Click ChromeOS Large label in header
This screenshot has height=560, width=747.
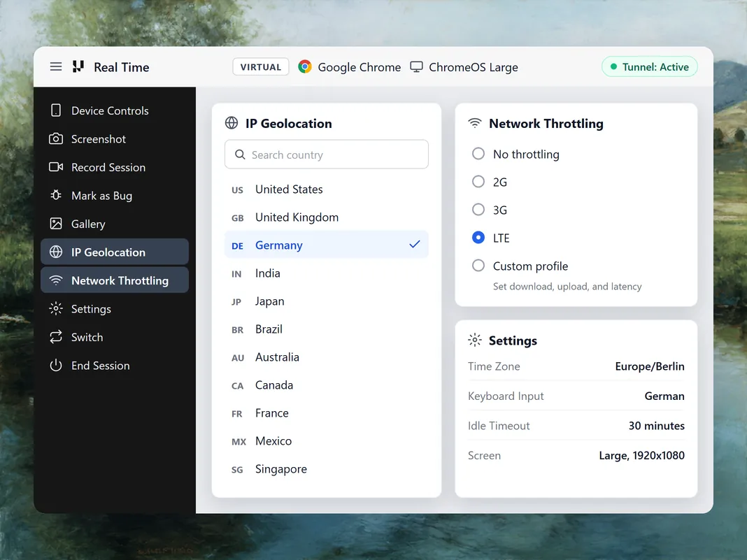click(x=473, y=67)
